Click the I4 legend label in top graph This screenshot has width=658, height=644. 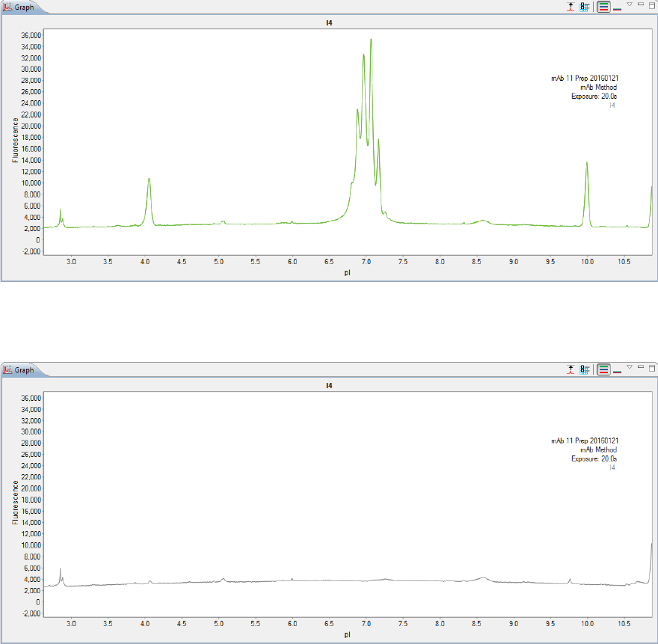tap(612, 105)
